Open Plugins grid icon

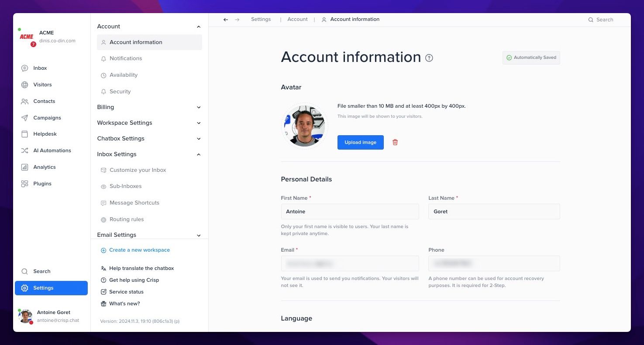[25, 184]
